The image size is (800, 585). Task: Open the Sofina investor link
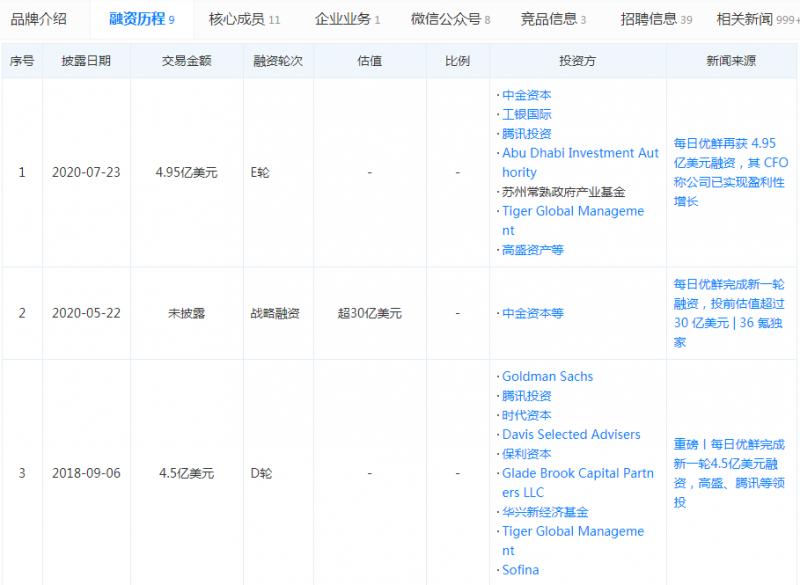pos(520,570)
